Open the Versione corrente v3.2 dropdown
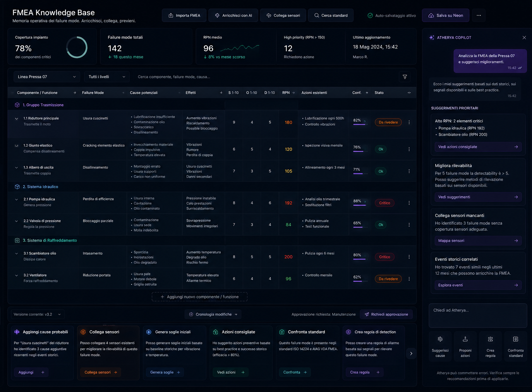The image size is (532, 392). click(37, 314)
